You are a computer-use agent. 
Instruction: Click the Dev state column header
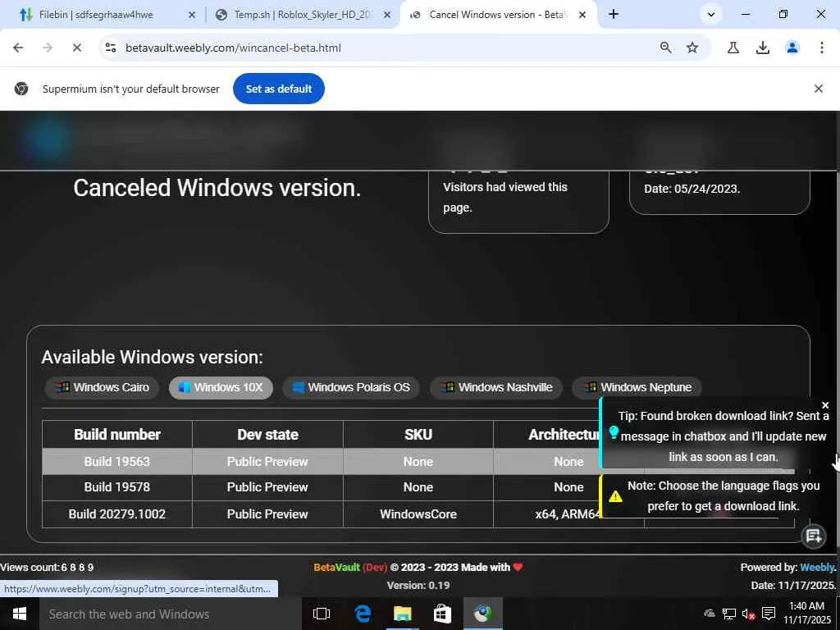(268, 435)
